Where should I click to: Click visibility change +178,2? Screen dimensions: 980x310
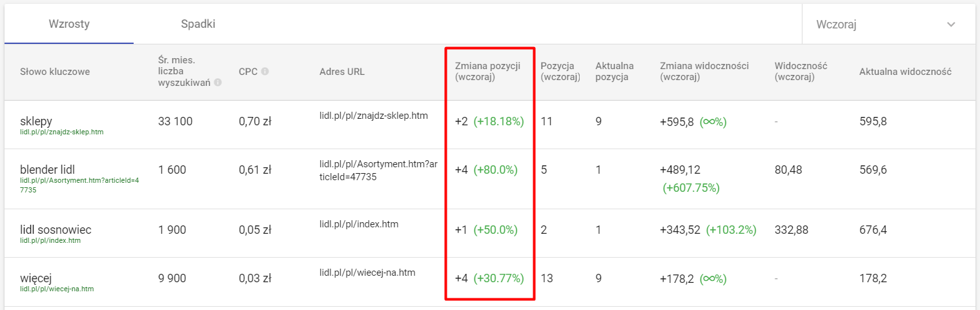pos(677,278)
